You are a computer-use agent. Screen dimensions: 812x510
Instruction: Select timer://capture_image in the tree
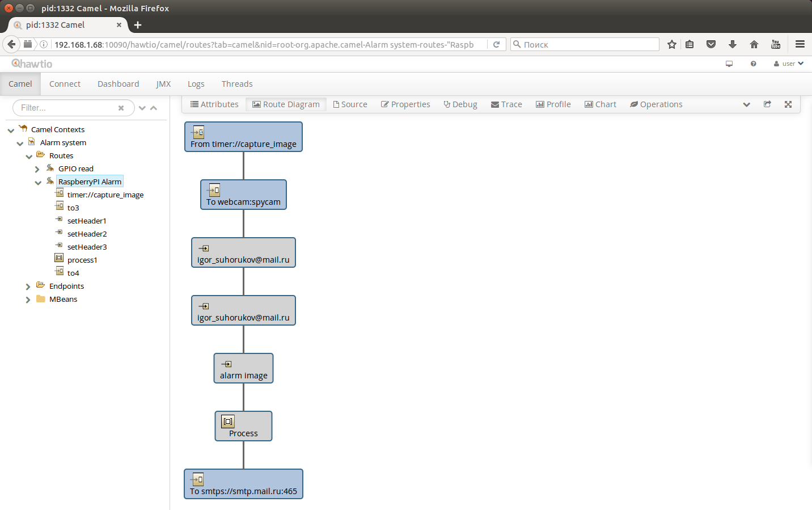coord(105,195)
